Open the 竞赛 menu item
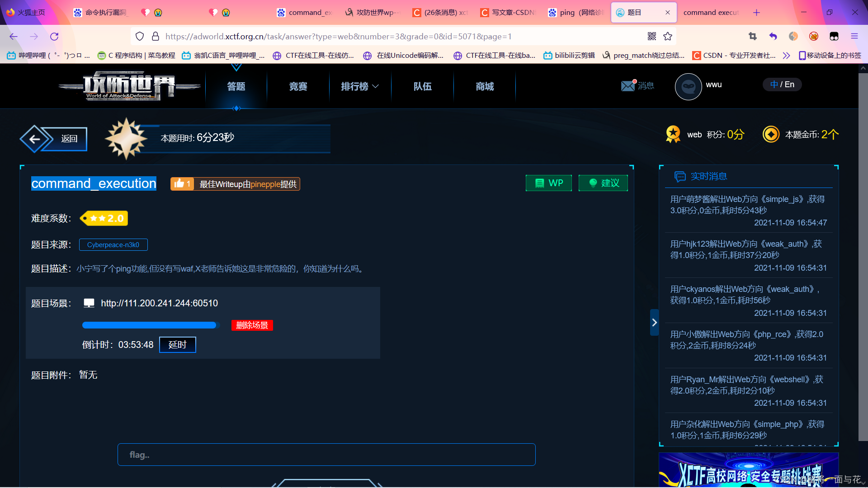The height and width of the screenshot is (488, 868). [297, 86]
